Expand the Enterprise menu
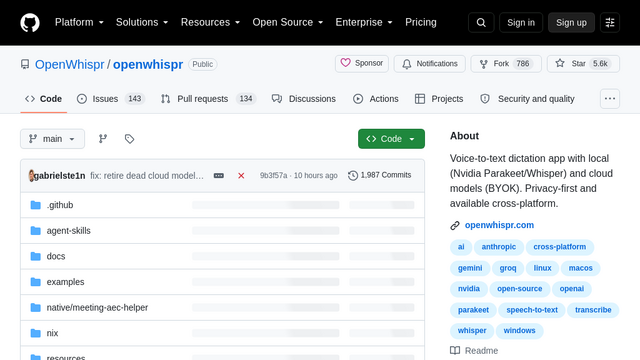640x360 pixels. tap(364, 22)
